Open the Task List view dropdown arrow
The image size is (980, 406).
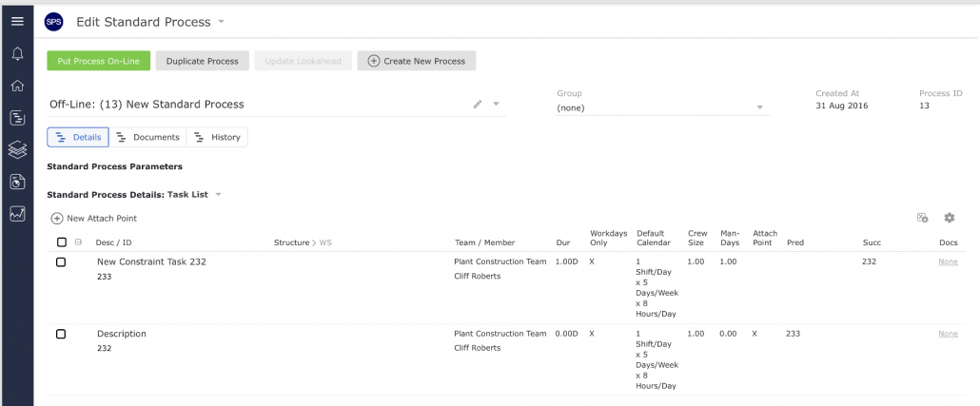218,194
